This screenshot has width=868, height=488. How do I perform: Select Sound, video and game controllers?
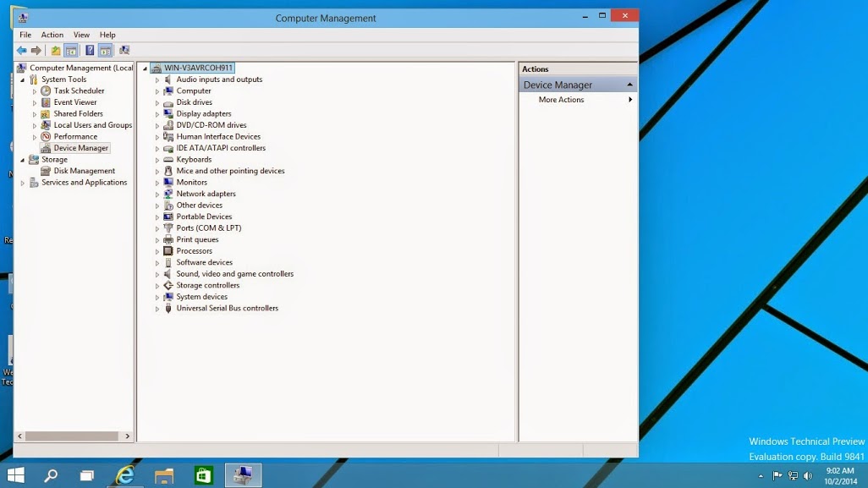tap(234, 274)
